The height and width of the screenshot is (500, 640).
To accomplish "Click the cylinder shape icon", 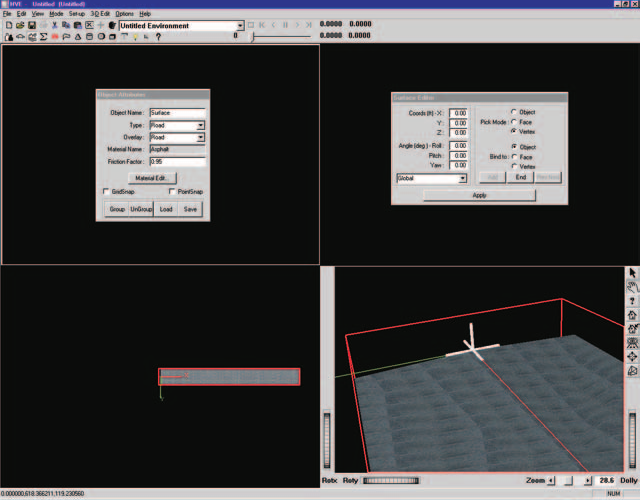I will coord(89,37).
